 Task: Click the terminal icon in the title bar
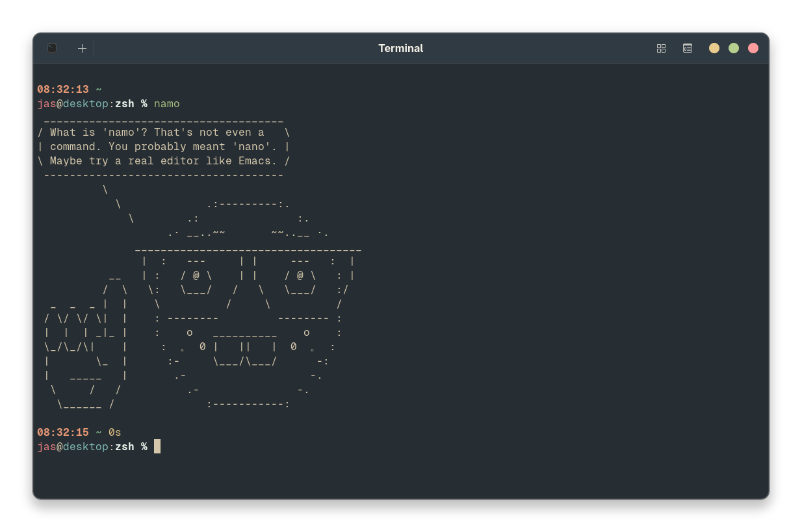pyautogui.click(x=52, y=48)
